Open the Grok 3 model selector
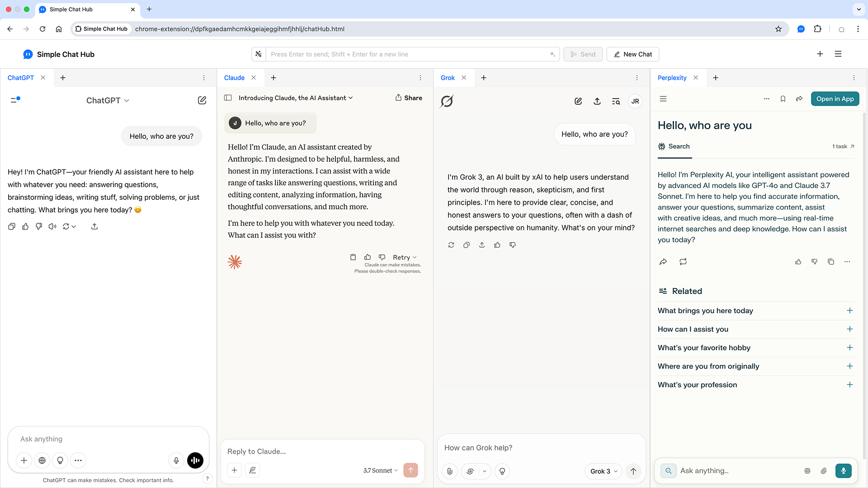Viewport: 868px width, 488px height. (604, 471)
